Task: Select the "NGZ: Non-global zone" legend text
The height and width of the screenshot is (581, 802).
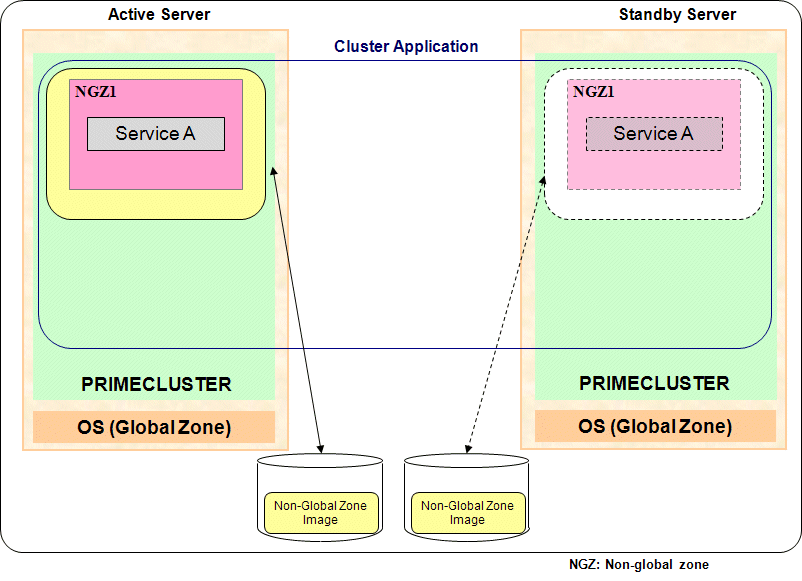Action: 639,565
